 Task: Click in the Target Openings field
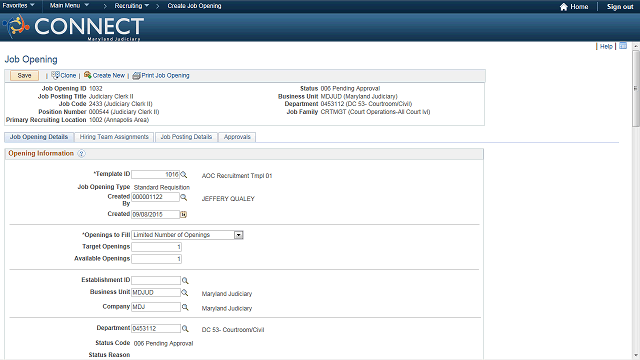(156, 247)
